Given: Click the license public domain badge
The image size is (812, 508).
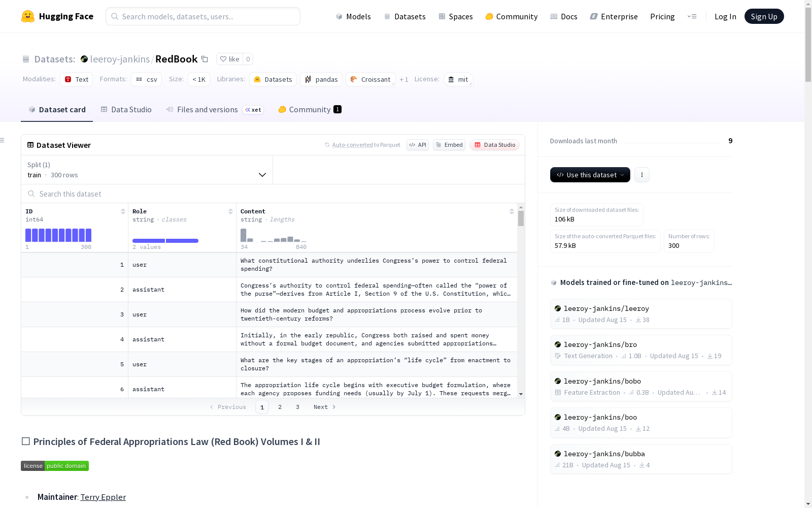Looking at the screenshot, I should 55,466.
